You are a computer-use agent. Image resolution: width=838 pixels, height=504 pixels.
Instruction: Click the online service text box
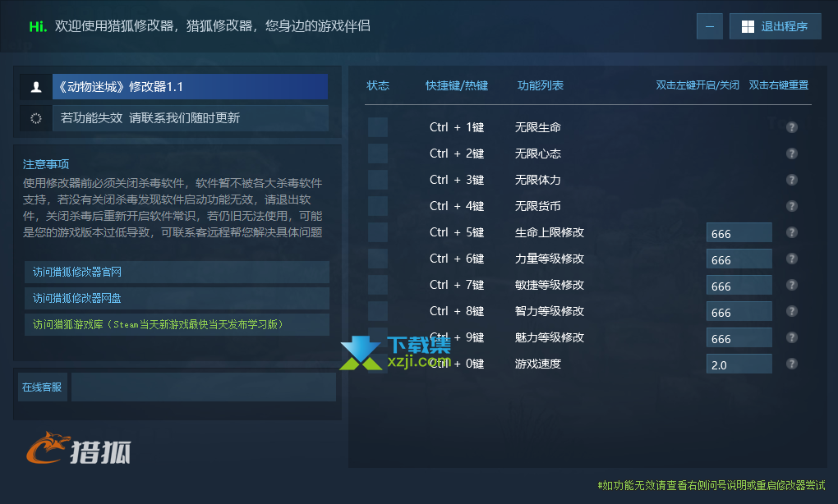pyautogui.click(x=204, y=387)
